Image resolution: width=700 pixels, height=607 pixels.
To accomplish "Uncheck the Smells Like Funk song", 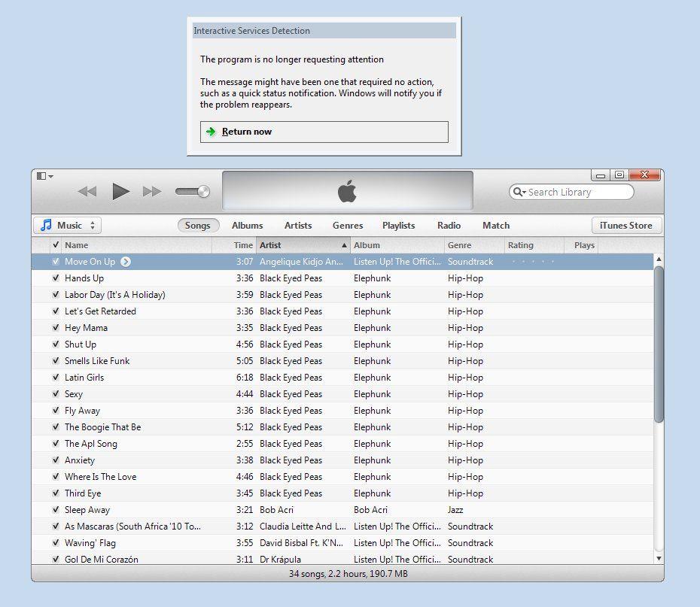I will point(56,361).
